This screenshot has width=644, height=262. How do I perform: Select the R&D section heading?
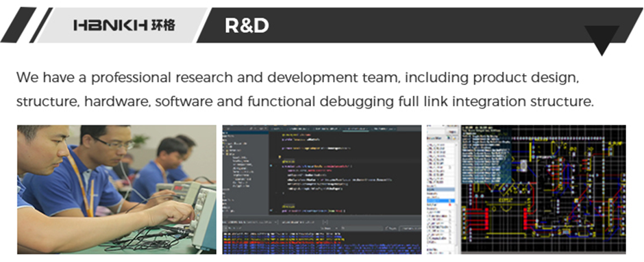pos(247,25)
